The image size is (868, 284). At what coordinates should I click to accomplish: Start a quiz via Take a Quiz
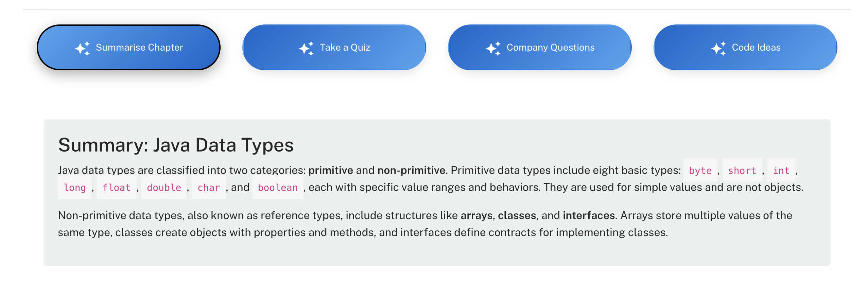345,48
